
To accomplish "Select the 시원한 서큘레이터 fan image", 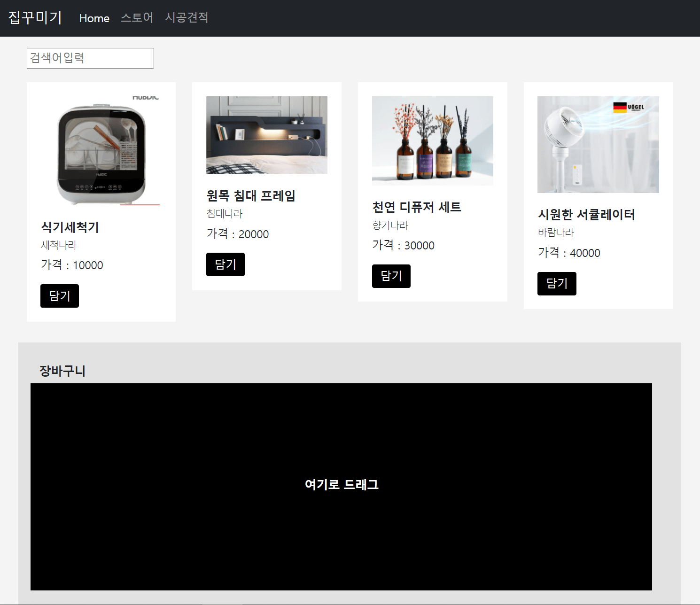I will 598,145.
